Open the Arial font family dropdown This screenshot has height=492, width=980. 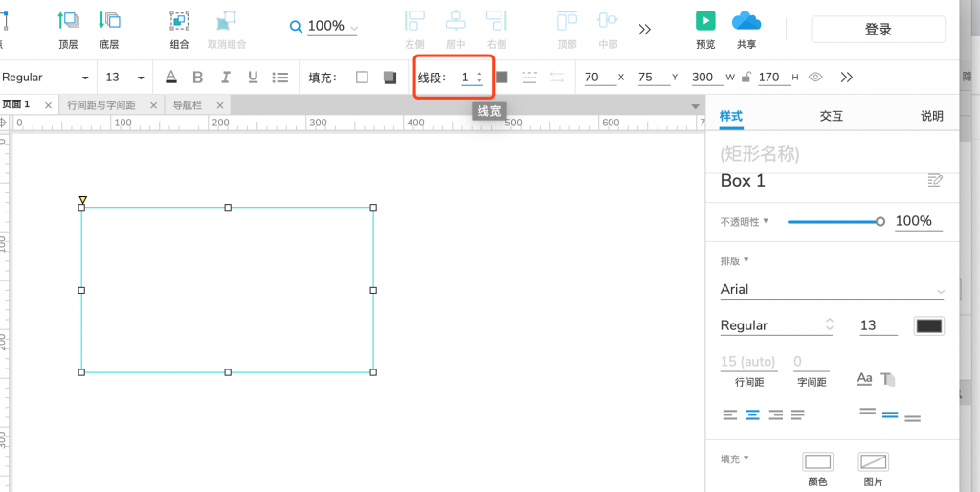831,289
